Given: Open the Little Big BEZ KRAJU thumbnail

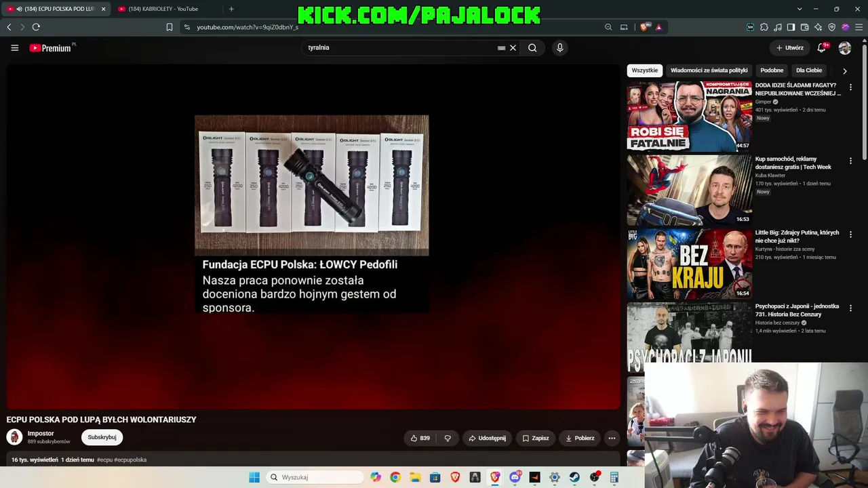Looking at the screenshot, I should 690,264.
